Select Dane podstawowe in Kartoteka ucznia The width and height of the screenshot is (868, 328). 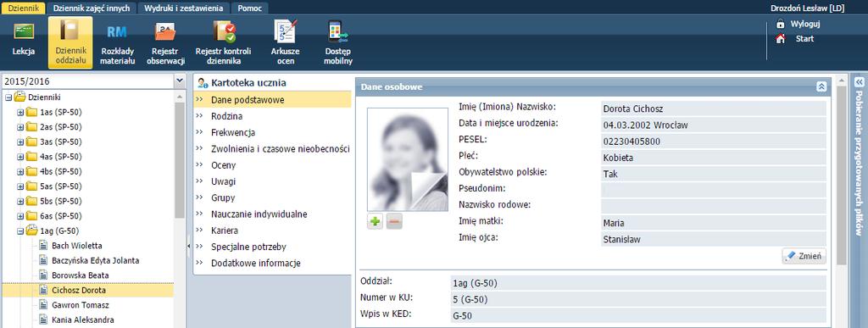click(x=272, y=100)
